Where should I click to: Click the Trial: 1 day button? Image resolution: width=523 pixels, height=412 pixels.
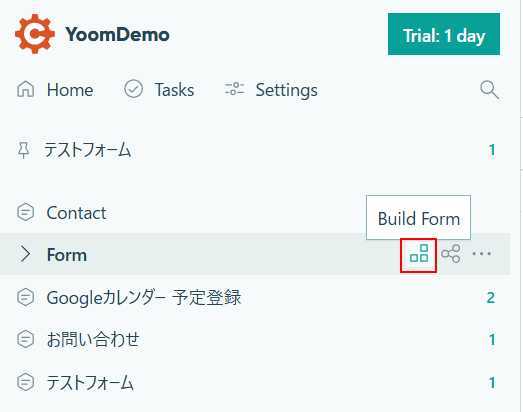point(444,34)
